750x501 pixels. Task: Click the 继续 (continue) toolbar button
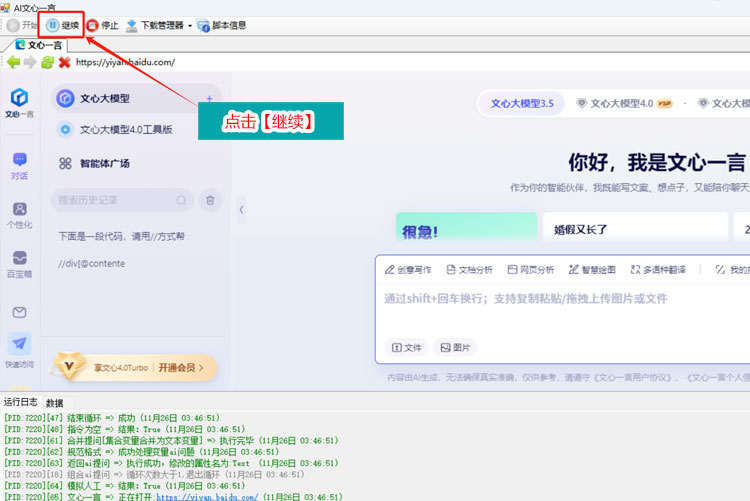[x=63, y=25]
